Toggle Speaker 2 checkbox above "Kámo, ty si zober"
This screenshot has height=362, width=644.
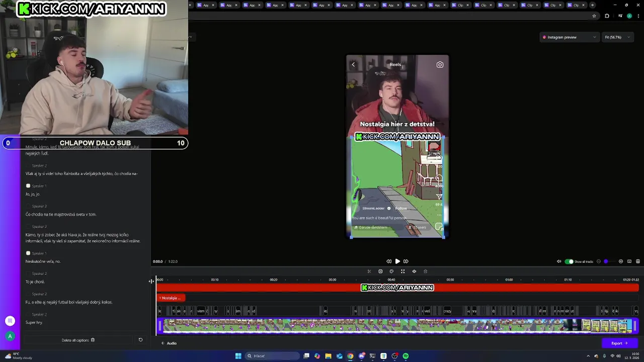tap(28, 227)
